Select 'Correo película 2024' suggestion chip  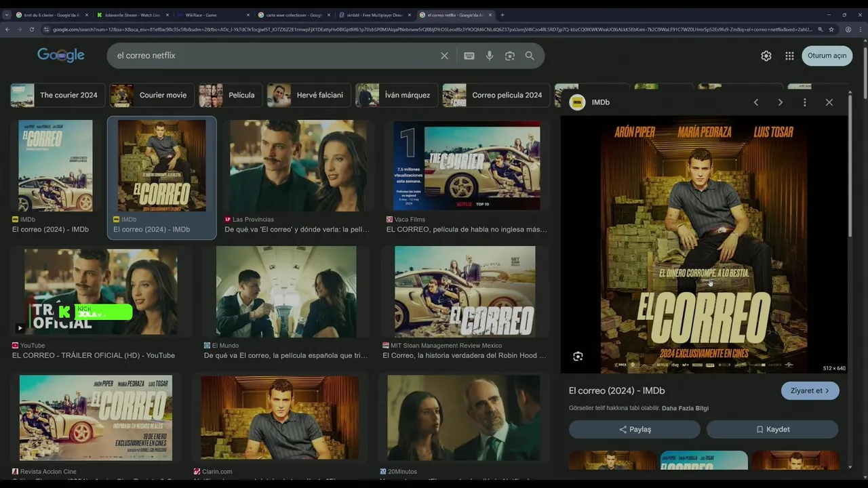pyautogui.click(x=496, y=95)
